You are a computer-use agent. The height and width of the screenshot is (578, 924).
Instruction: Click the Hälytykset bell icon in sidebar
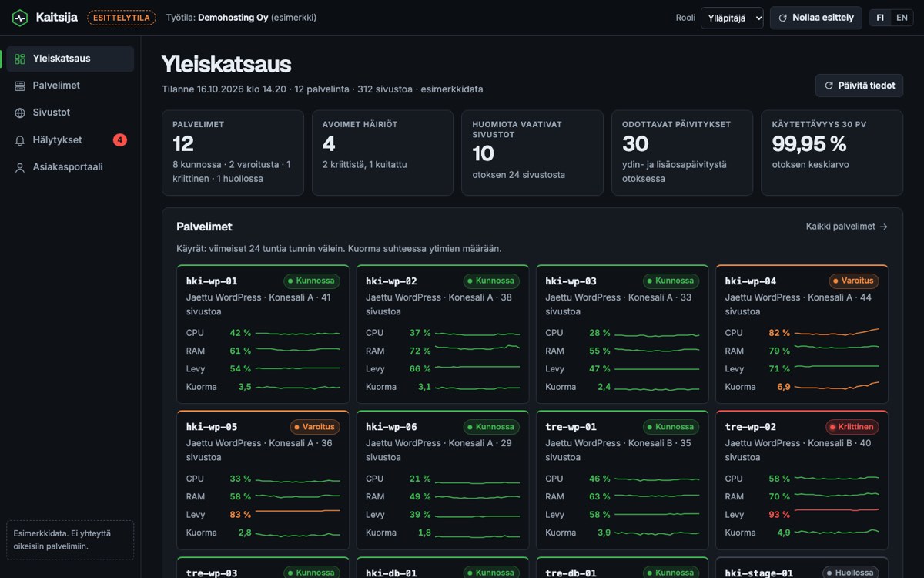click(x=20, y=140)
